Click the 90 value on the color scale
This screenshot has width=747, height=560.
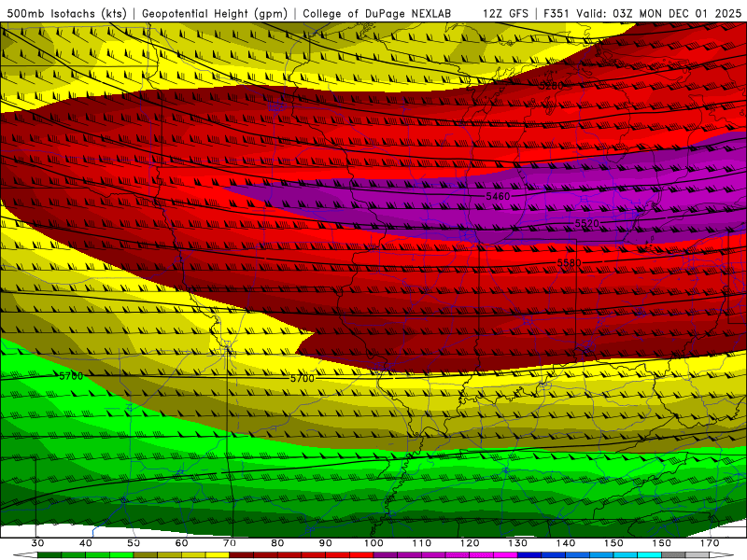pos(325,543)
